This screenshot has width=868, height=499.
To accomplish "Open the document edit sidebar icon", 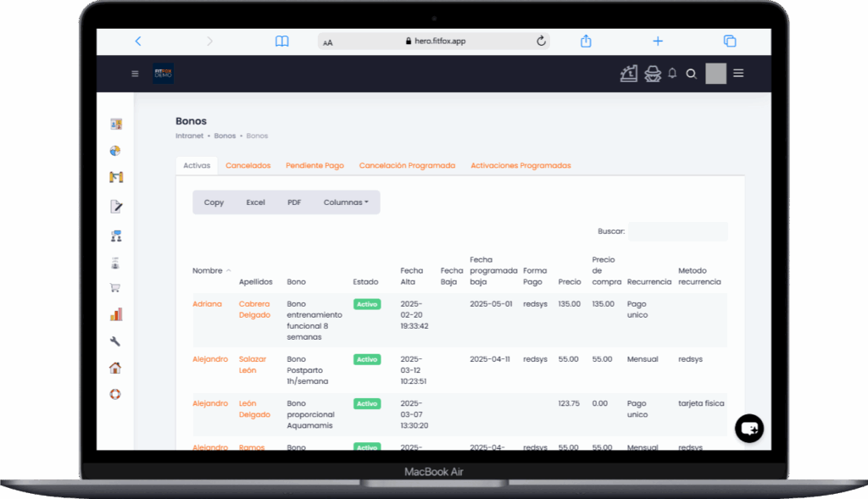I will coord(116,206).
